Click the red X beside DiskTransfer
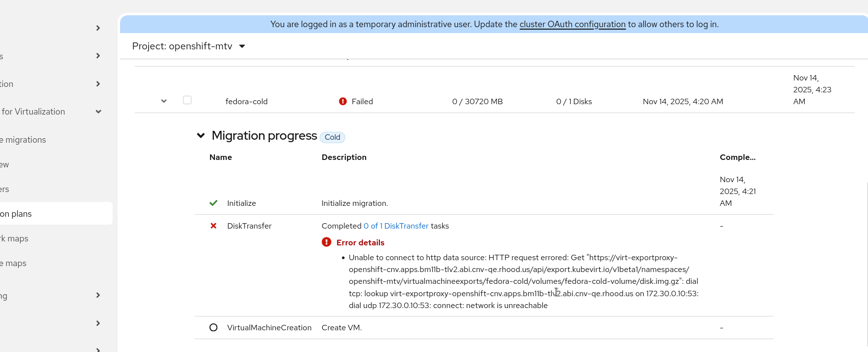Image resolution: width=868 pixels, height=352 pixels. [x=213, y=226]
